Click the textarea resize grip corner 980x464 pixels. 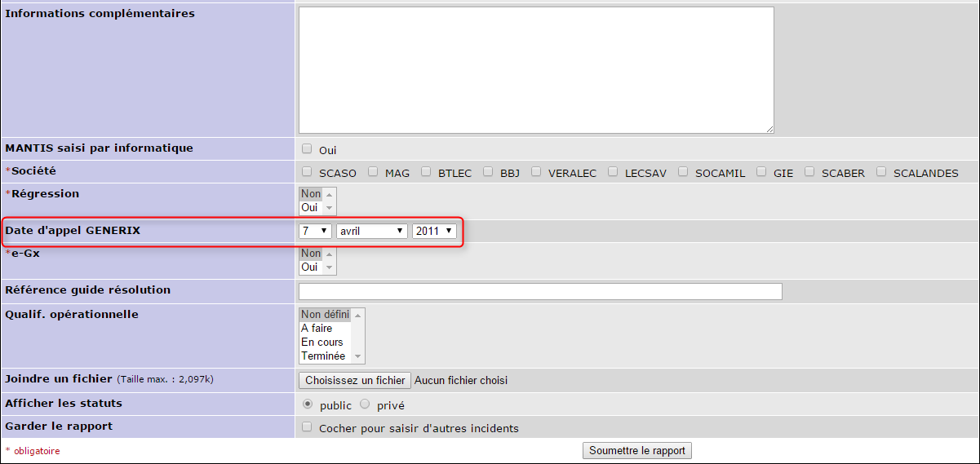[769, 128]
